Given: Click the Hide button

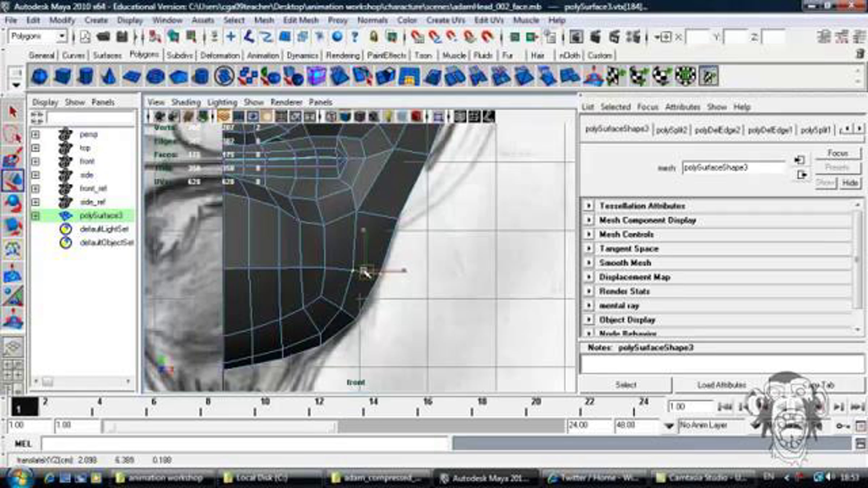Looking at the screenshot, I should 850,183.
